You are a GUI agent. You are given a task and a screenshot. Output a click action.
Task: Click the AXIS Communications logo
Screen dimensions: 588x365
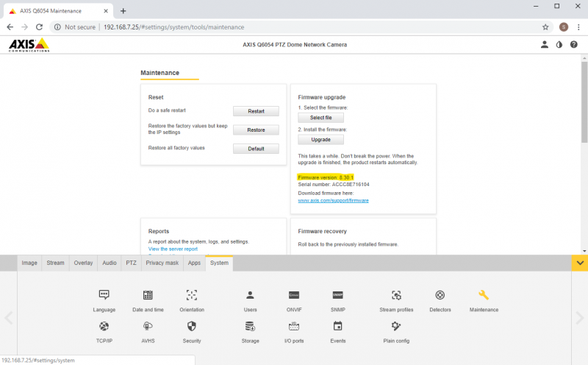29,45
